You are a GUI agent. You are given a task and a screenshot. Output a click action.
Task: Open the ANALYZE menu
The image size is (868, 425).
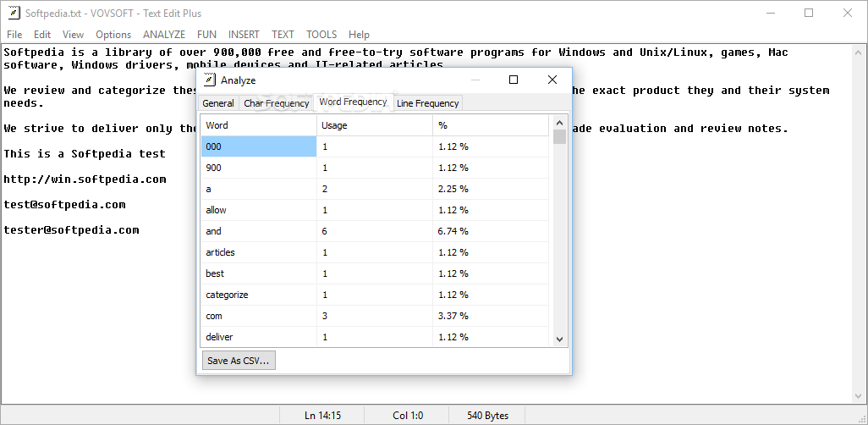tap(164, 35)
